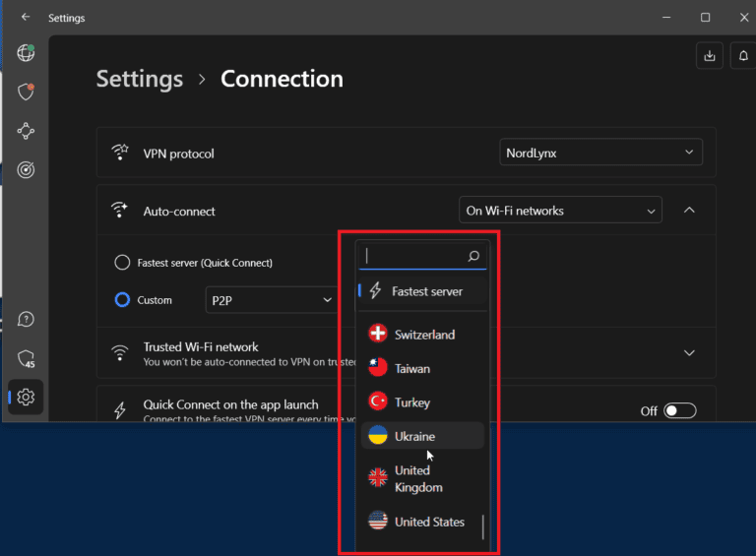Open the globe VPN map icon in sidebar
Viewport: 756px width, 556px height.
(x=26, y=53)
